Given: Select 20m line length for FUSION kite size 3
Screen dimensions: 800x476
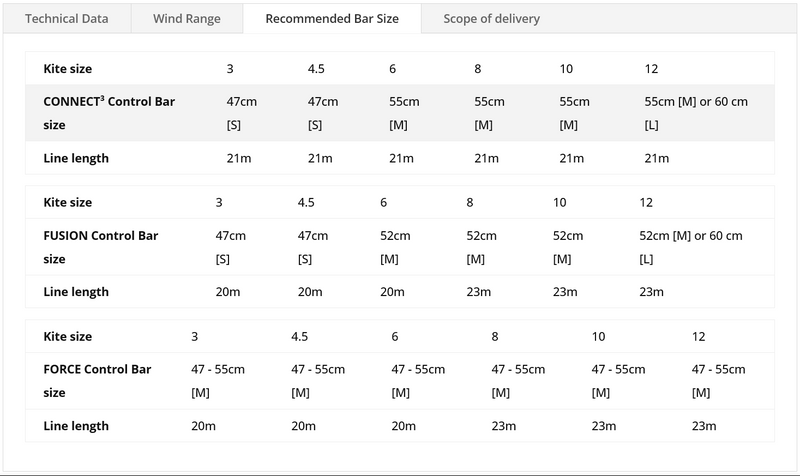Looking at the screenshot, I should pos(229,292).
